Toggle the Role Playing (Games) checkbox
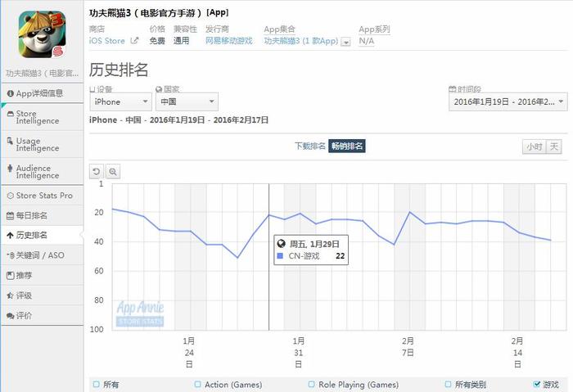This screenshot has height=392, width=573. (312, 385)
